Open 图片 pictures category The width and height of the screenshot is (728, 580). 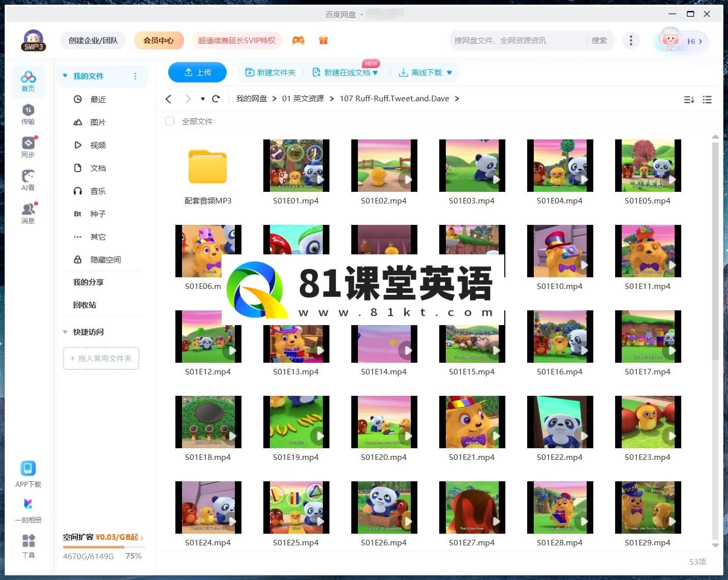pyautogui.click(x=98, y=122)
